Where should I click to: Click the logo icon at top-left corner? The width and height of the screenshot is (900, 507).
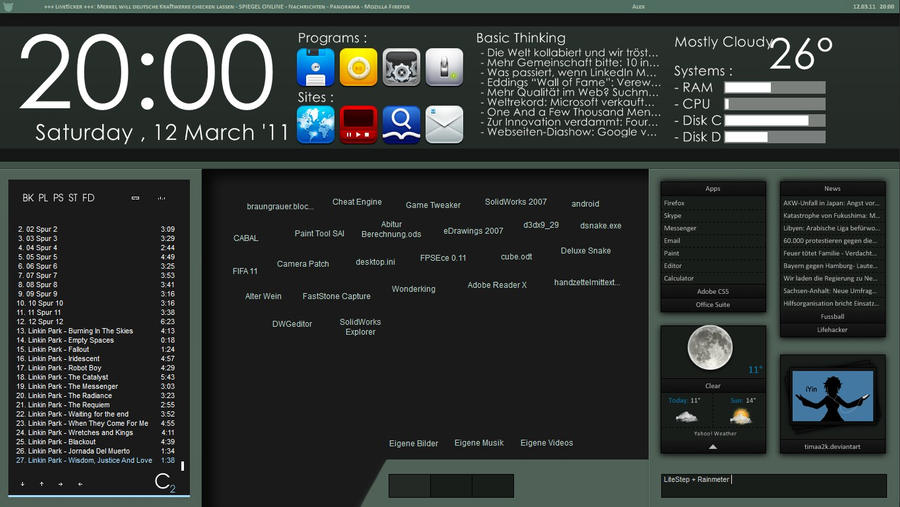pos(8,6)
